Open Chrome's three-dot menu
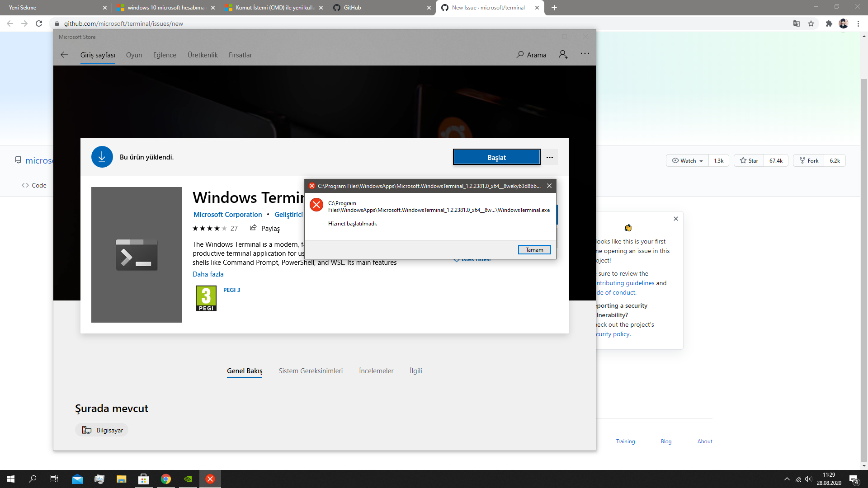Image resolution: width=868 pixels, height=488 pixels. (859, 23)
